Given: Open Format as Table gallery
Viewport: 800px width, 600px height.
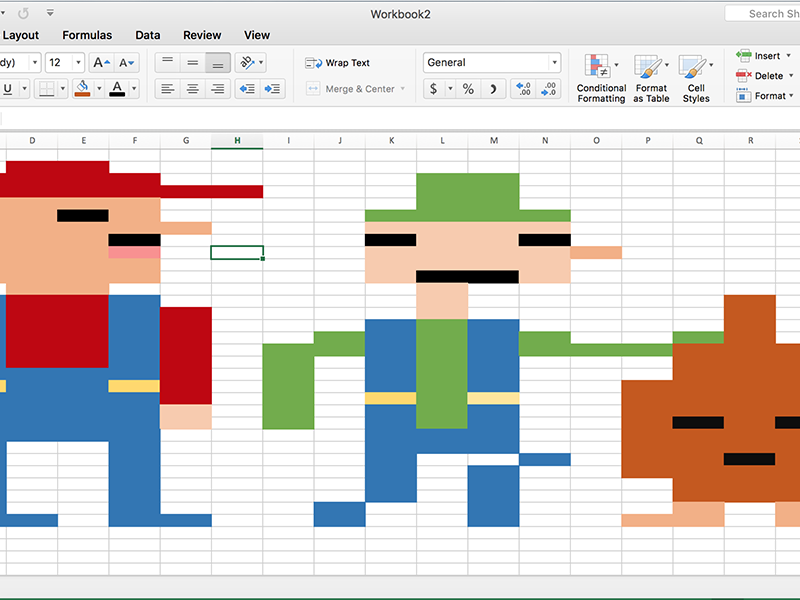Looking at the screenshot, I should pyautogui.click(x=651, y=78).
